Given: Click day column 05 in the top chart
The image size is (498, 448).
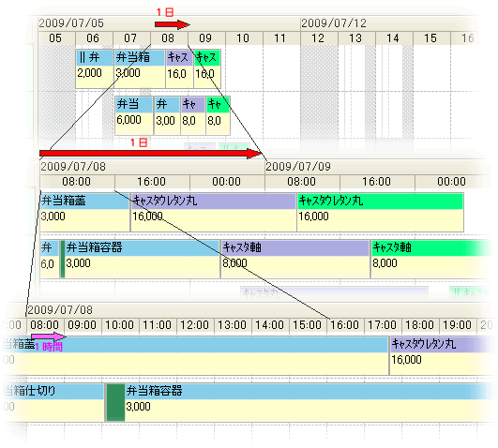Looking at the screenshot, I should (56, 38).
